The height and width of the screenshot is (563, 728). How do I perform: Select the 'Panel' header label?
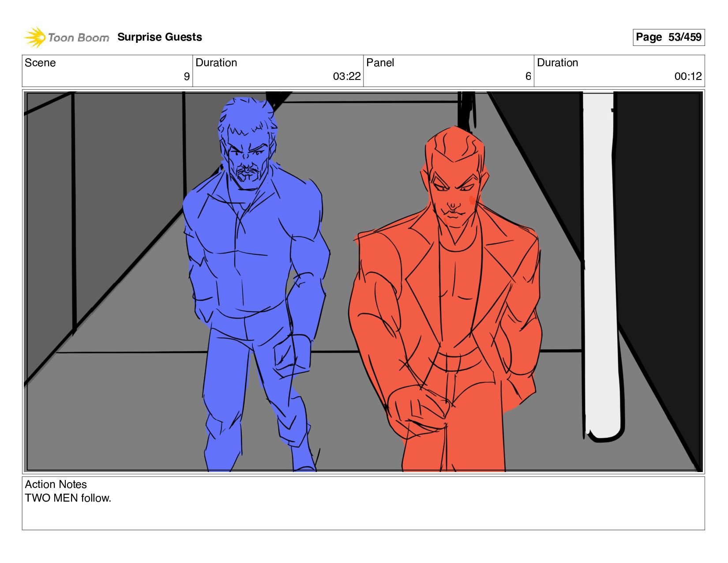[x=380, y=63]
